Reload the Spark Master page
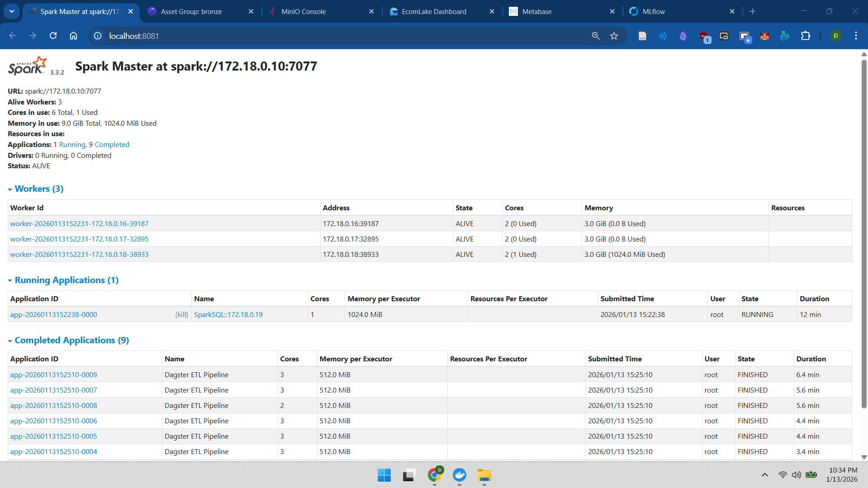This screenshot has width=868, height=488. pyautogui.click(x=53, y=36)
